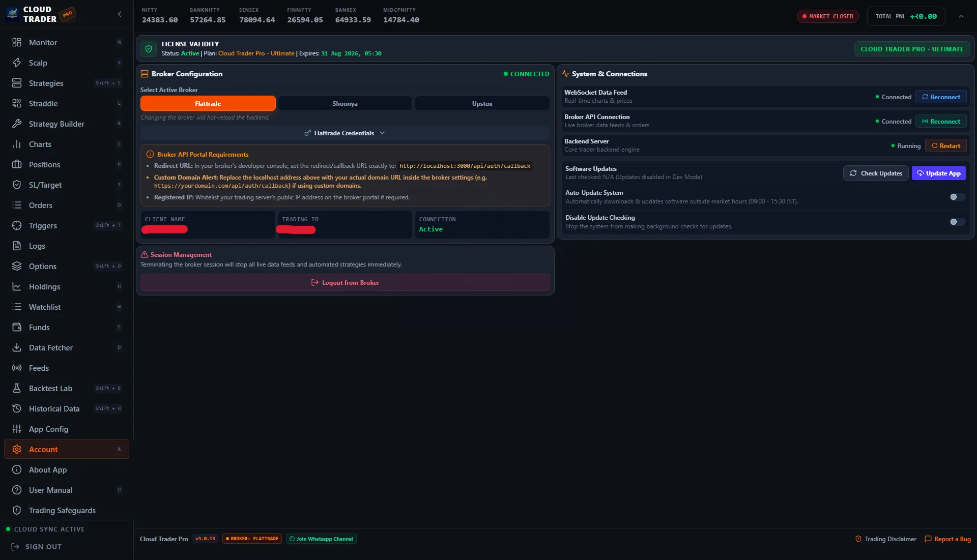
Task: Click the Triggers crosshair icon
Action: [17, 225]
